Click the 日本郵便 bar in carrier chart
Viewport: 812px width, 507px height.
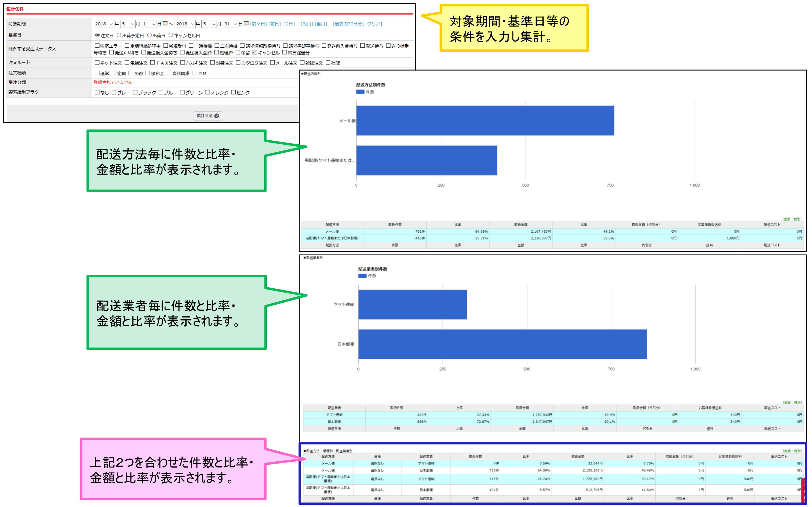502,344
